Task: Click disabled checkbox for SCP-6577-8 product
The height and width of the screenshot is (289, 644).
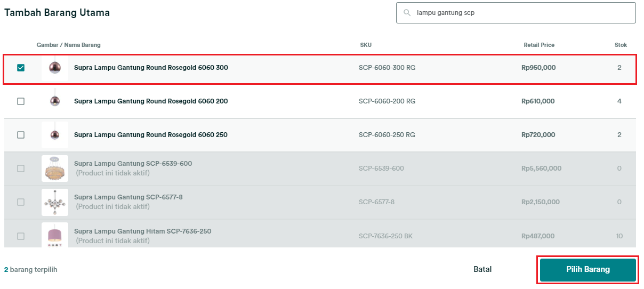Action: point(21,202)
